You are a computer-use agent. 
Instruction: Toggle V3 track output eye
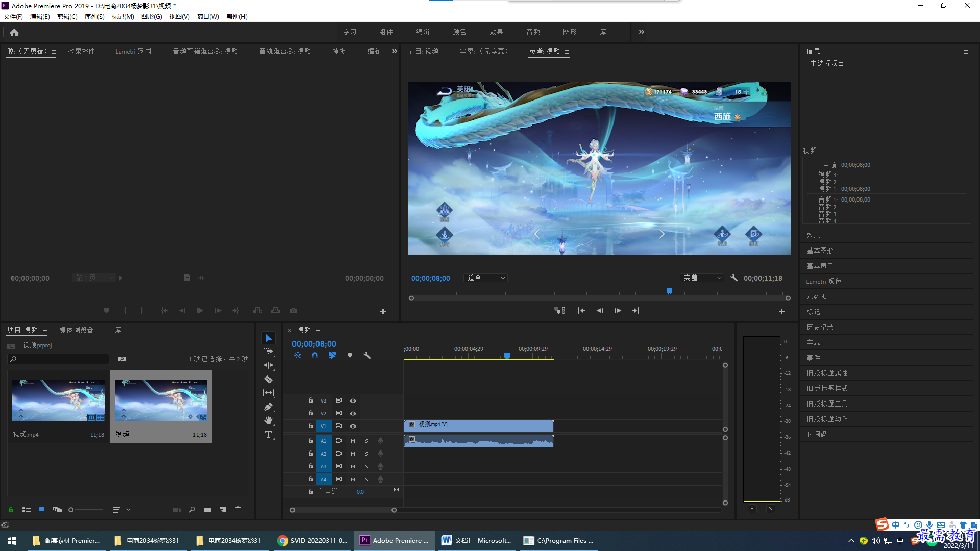(353, 400)
